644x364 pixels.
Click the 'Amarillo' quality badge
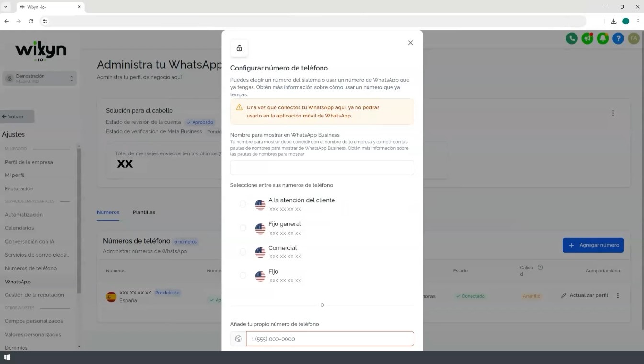click(531, 296)
